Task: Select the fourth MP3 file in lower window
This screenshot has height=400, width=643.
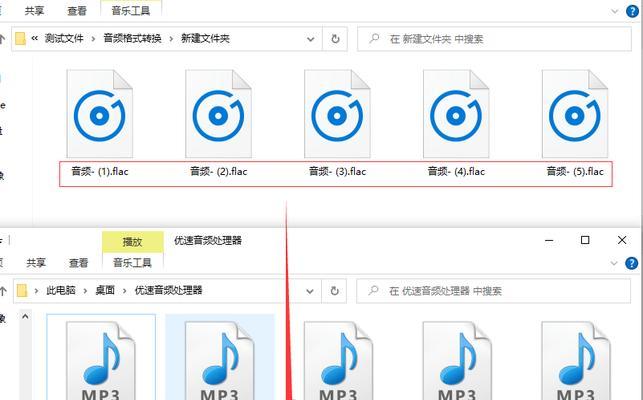Action: click(x=457, y=360)
